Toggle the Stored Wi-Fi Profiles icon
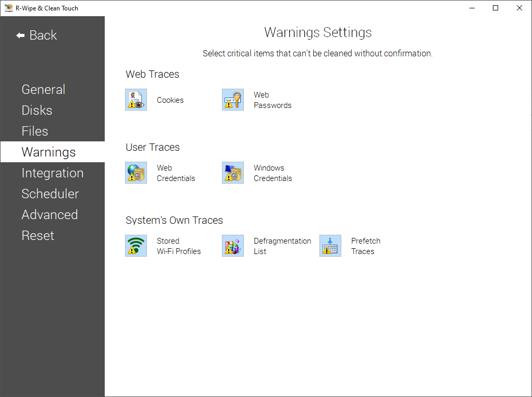 coord(135,246)
